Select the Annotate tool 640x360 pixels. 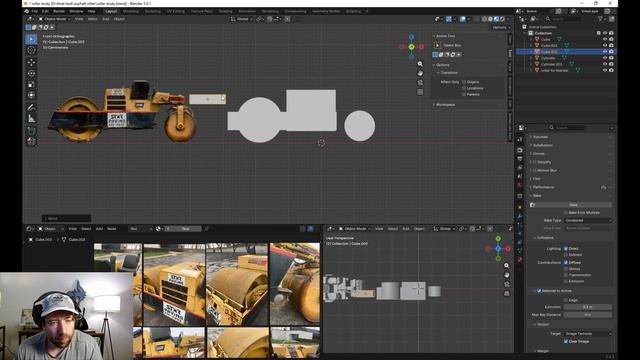pos(31,107)
